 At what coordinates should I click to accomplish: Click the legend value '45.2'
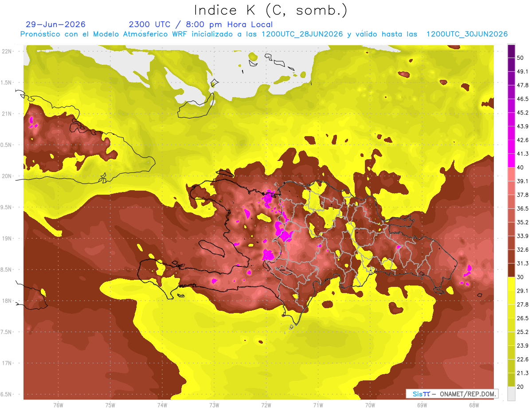(x=523, y=113)
